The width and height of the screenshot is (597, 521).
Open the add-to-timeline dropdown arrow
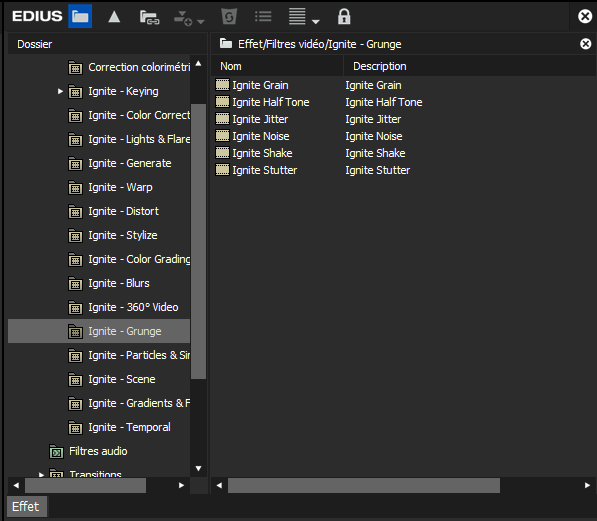(201, 22)
